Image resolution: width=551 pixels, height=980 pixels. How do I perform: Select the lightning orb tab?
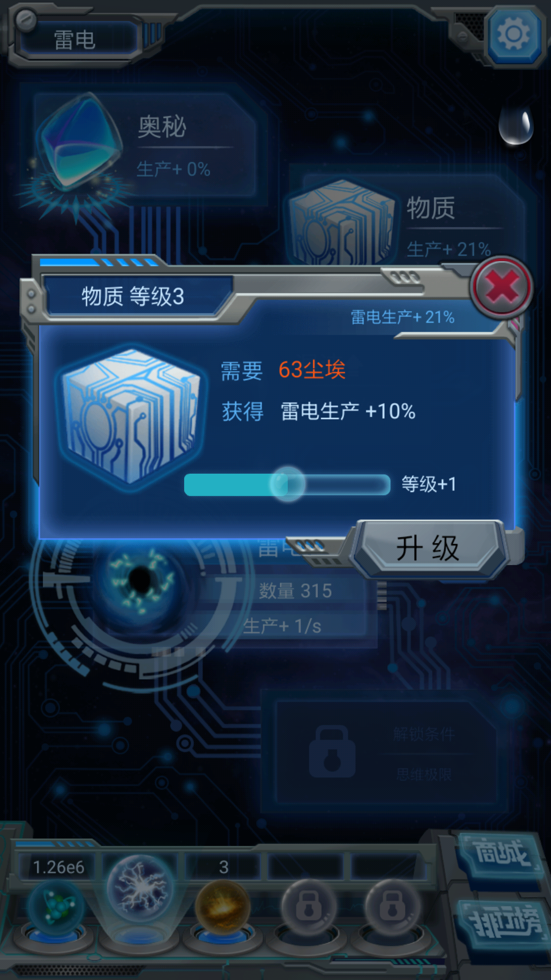(x=140, y=889)
